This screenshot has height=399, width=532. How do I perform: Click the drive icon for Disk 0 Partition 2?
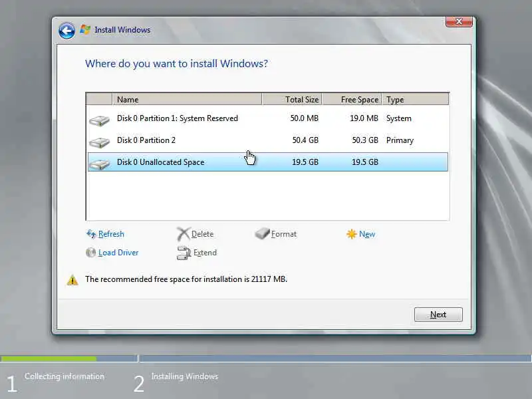[x=99, y=142]
